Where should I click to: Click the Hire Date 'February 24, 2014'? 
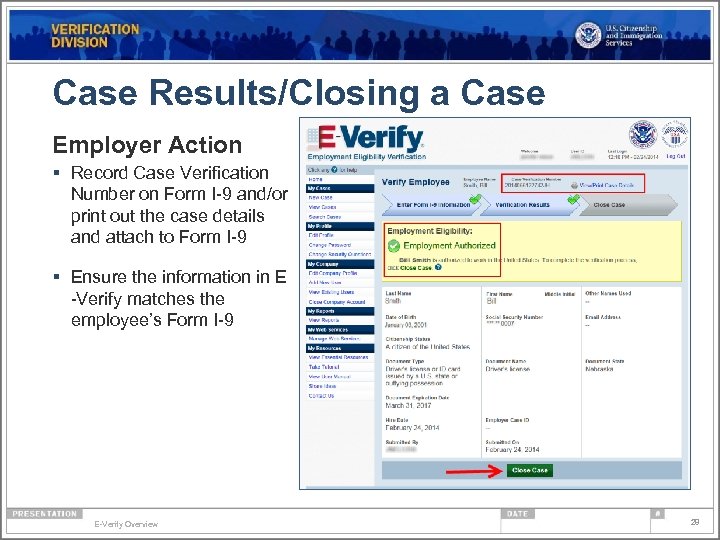point(412,428)
